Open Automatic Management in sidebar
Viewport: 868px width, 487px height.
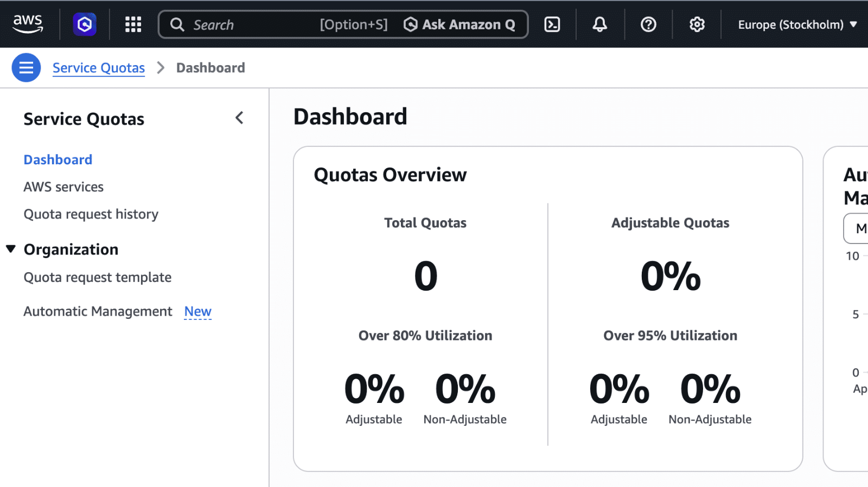(98, 311)
